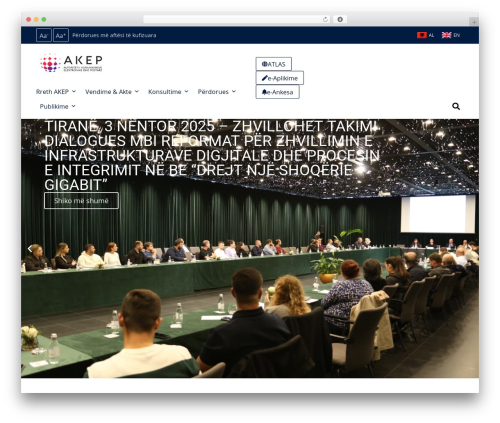
Task: Click the globe icon in ATLAS button
Action: 264,64
